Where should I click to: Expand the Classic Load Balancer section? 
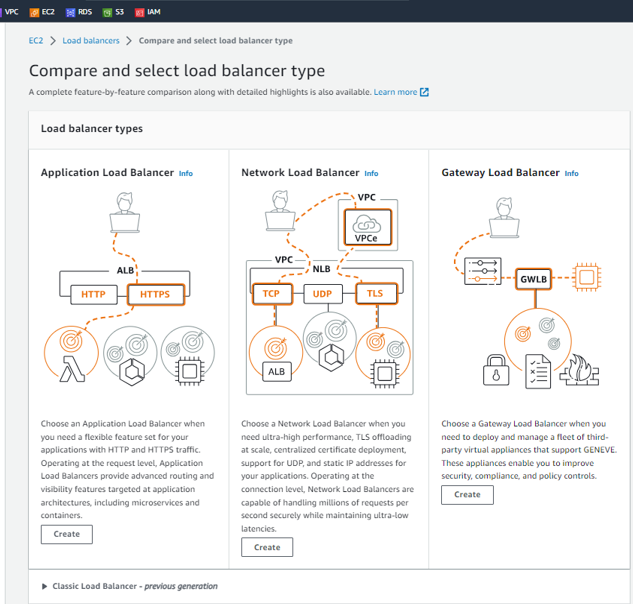tap(45, 586)
